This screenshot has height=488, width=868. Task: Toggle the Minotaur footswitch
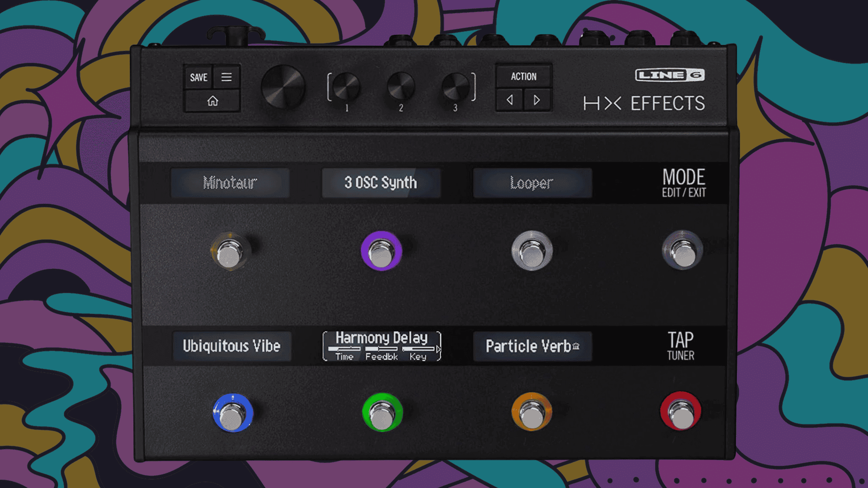point(229,252)
